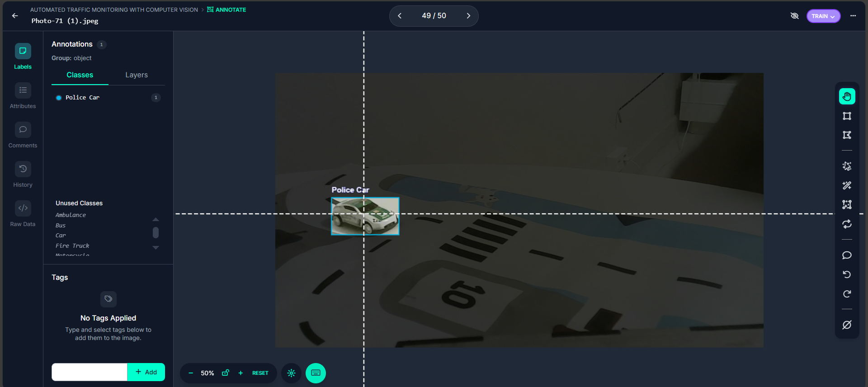This screenshot has height=387, width=868.
Task: Click the Police Car annotation label
Action: coord(350,190)
